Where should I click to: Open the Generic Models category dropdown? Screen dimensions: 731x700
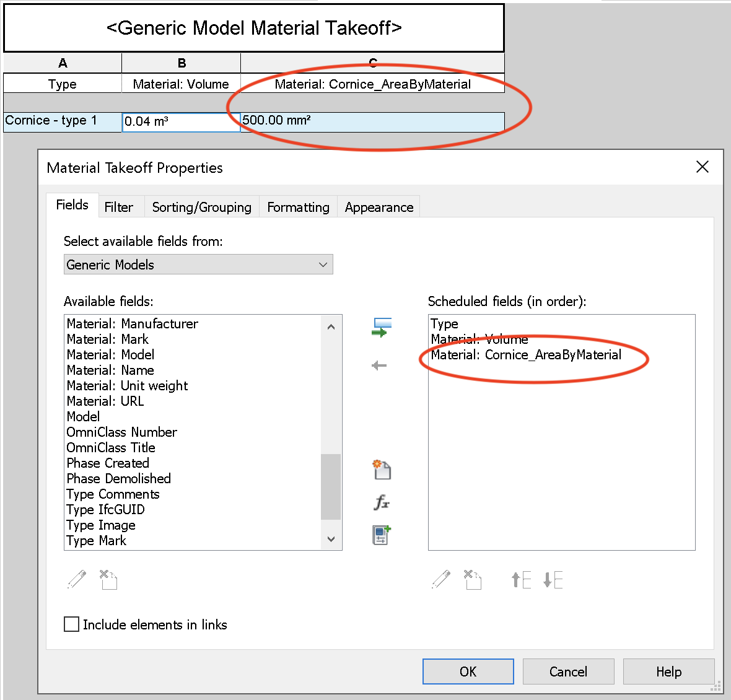(323, 265)
